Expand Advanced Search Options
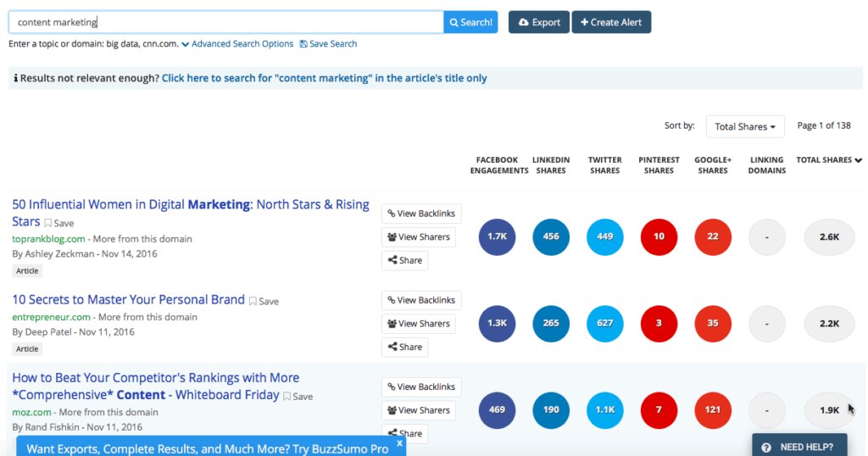Viewport: 868px width, 456px height. (x=237, y=44)
